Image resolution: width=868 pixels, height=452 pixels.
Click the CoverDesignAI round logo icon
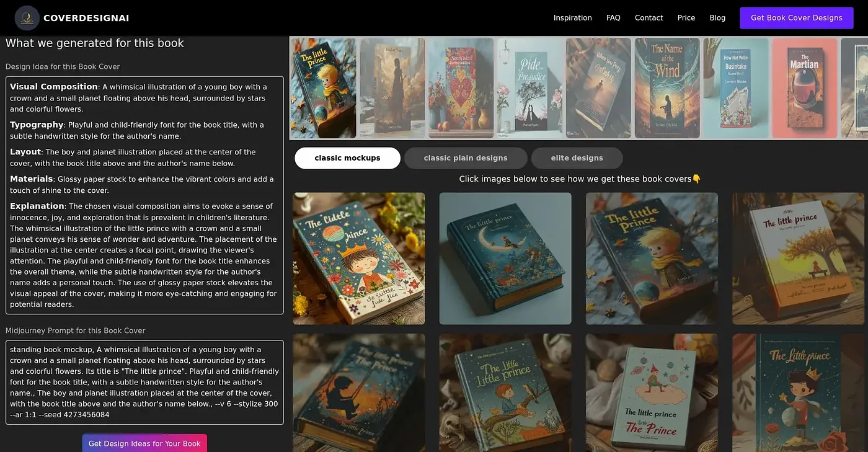[x=27, y=18]
